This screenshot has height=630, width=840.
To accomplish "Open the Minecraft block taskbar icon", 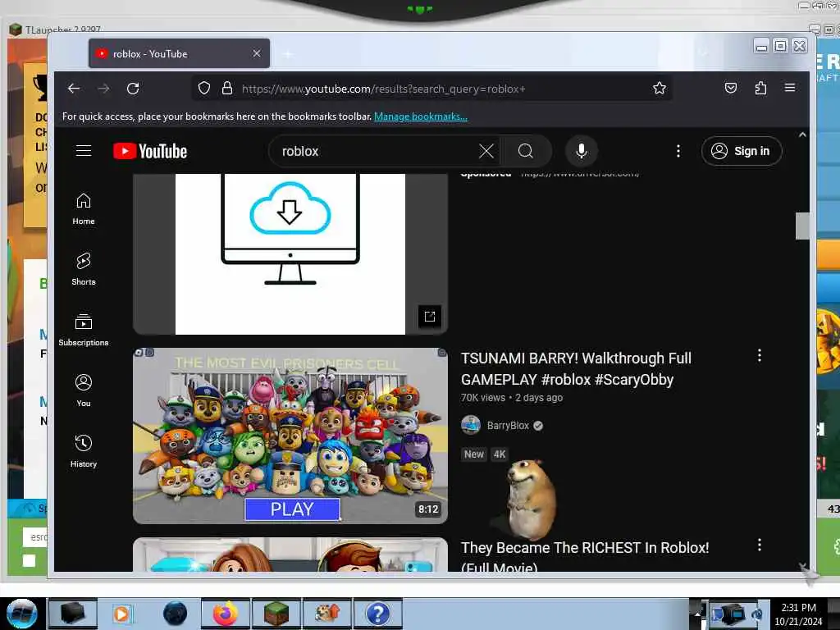I will tap(276, 614).
